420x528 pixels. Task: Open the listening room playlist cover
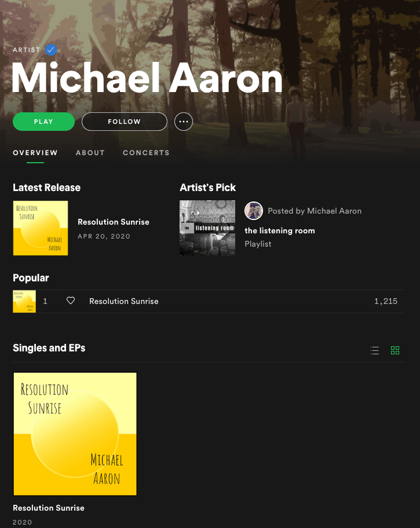pos(207,228)
